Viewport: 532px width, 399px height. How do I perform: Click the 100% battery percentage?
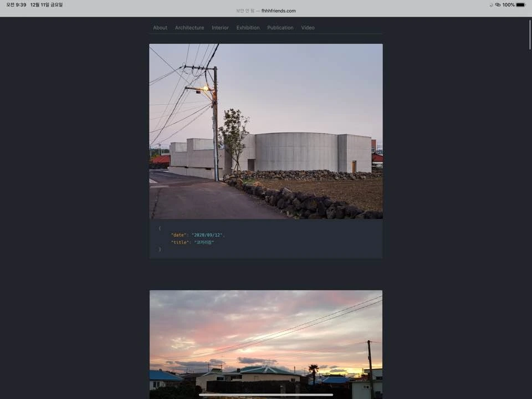pos(508,5)
